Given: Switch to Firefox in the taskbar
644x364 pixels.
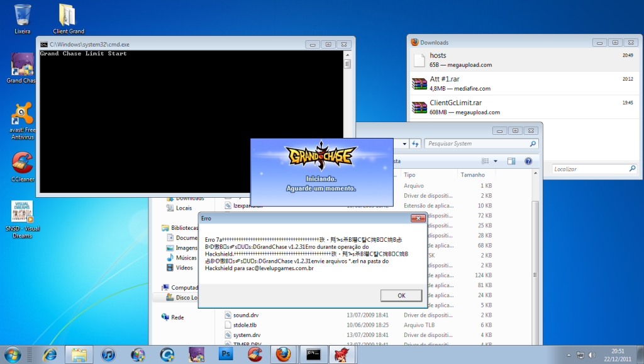Looking at the screenshot, I should coord(283,355).
